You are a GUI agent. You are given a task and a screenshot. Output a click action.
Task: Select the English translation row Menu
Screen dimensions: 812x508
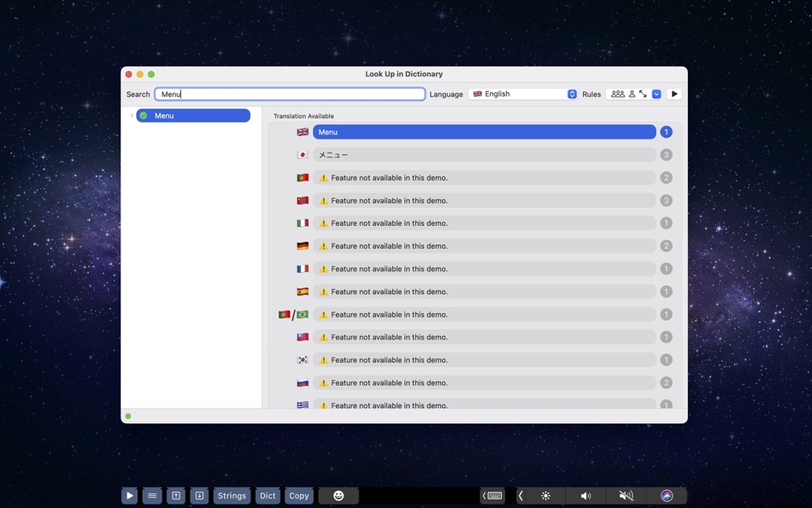(484, 133)
